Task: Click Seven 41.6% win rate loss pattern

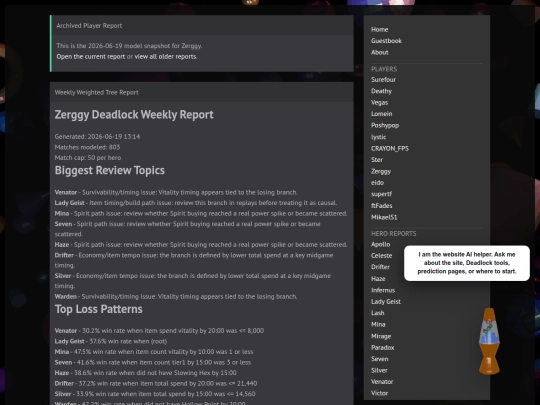Action: coord(153,362)
